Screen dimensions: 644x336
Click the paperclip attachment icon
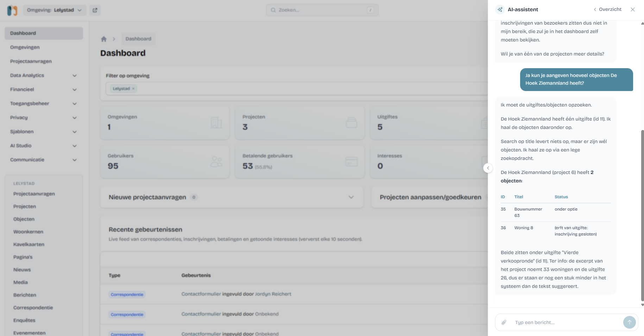click(504, 322)
